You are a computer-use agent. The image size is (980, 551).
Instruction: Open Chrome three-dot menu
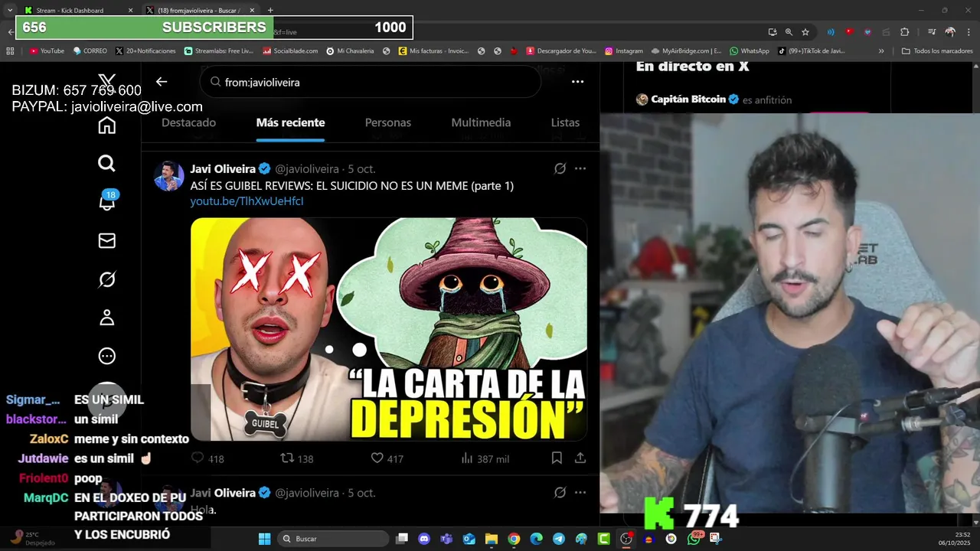click(969, 32)
